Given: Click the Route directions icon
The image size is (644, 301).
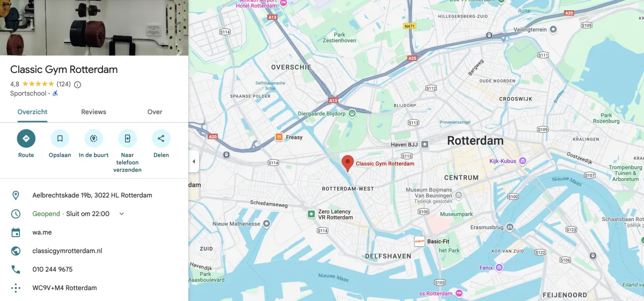Looking at the screenshot, I should click(26, 138).
